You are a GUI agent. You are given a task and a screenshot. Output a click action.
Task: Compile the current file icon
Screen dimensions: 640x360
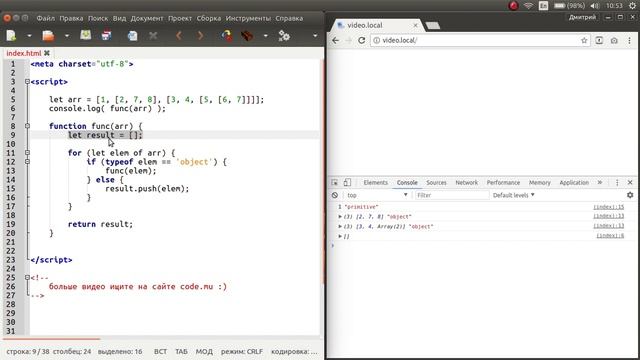tap(227, 36)
